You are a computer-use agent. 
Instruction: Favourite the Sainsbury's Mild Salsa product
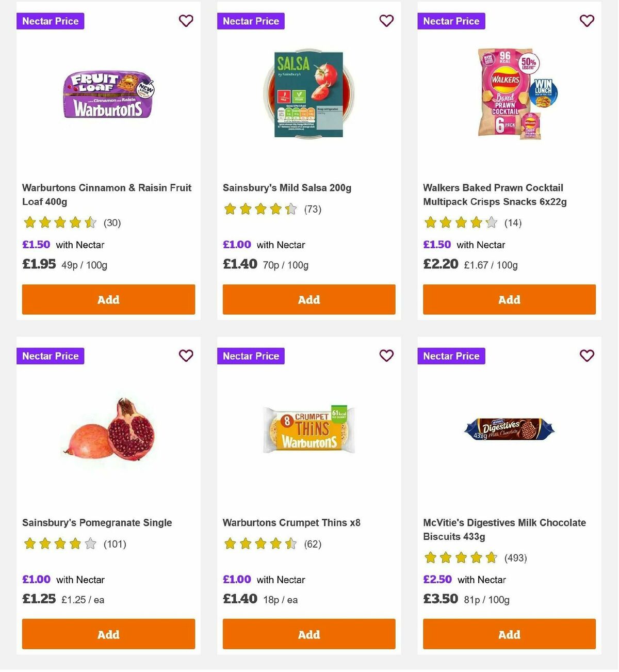[x=386, y=21]
